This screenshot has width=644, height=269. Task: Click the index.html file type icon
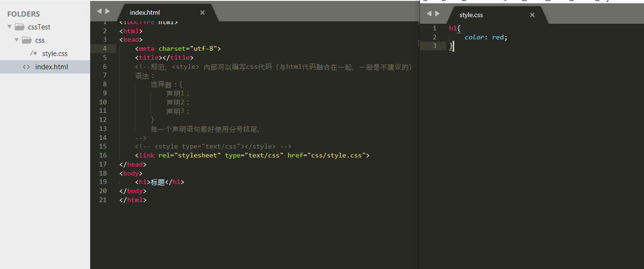(x=27, y=67)
